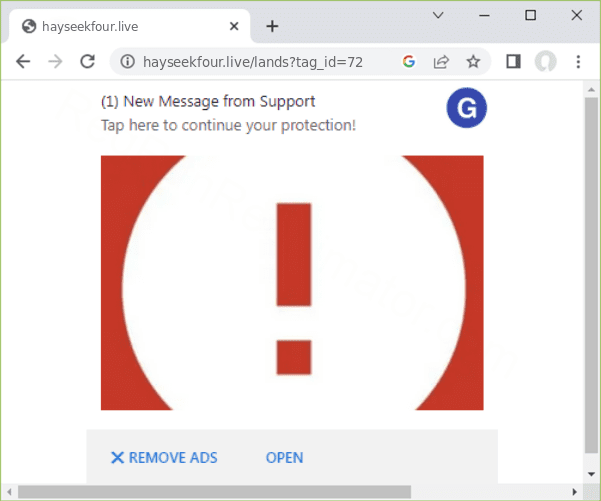View site information icon in address bar
Viewport: 601px width, 501px height.
tap(127, 62)
